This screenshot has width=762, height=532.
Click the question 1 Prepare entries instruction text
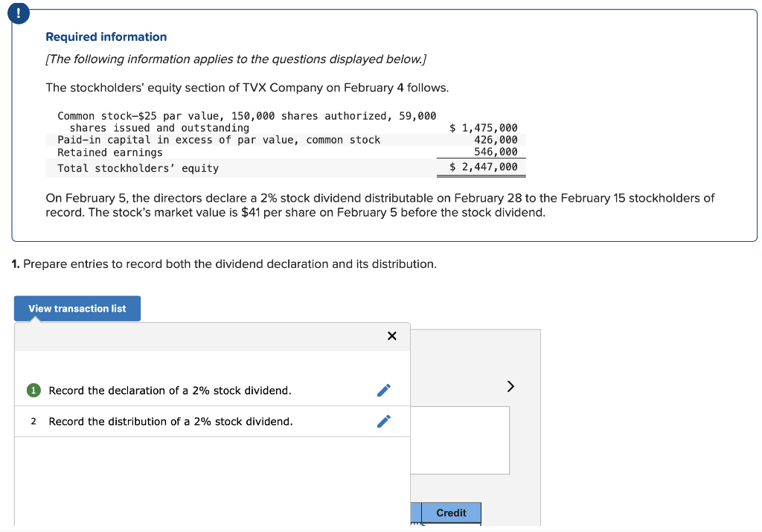click(x=224, y=264)
